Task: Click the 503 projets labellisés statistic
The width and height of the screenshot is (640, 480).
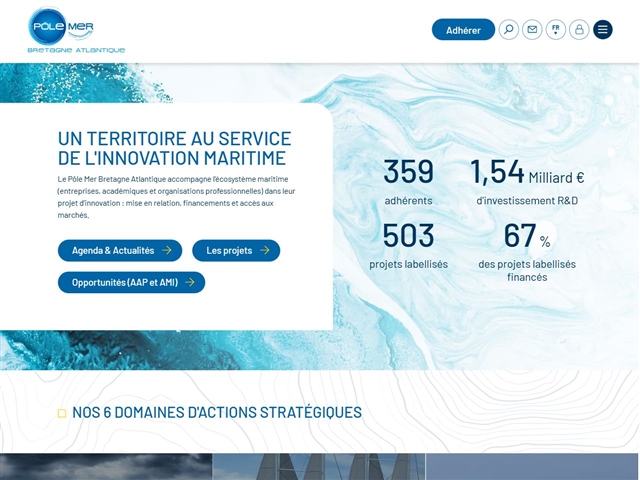Action: point(408,246)
